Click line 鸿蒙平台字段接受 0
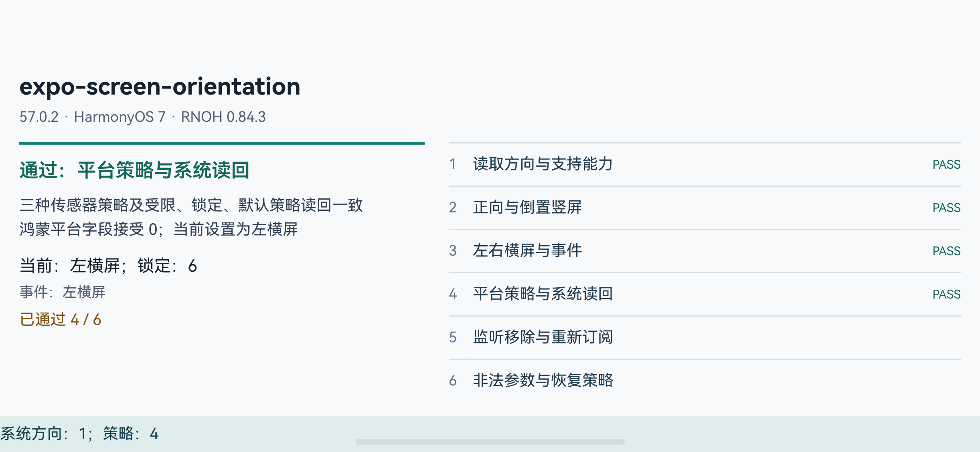This screenshot has width=980, height=452. (x=158, y=230)
